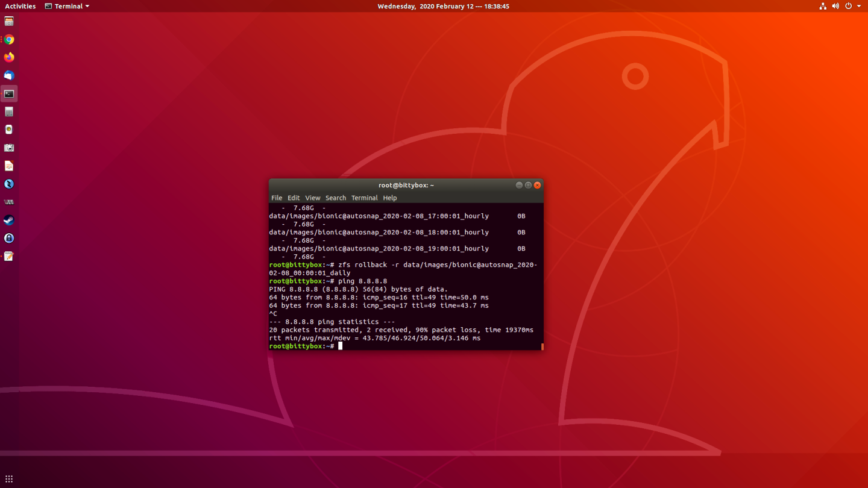The width and height of the screenshot is (868, 488).
Task: Open the Search menu in the terminal
Action: click(x=336, y=198)
